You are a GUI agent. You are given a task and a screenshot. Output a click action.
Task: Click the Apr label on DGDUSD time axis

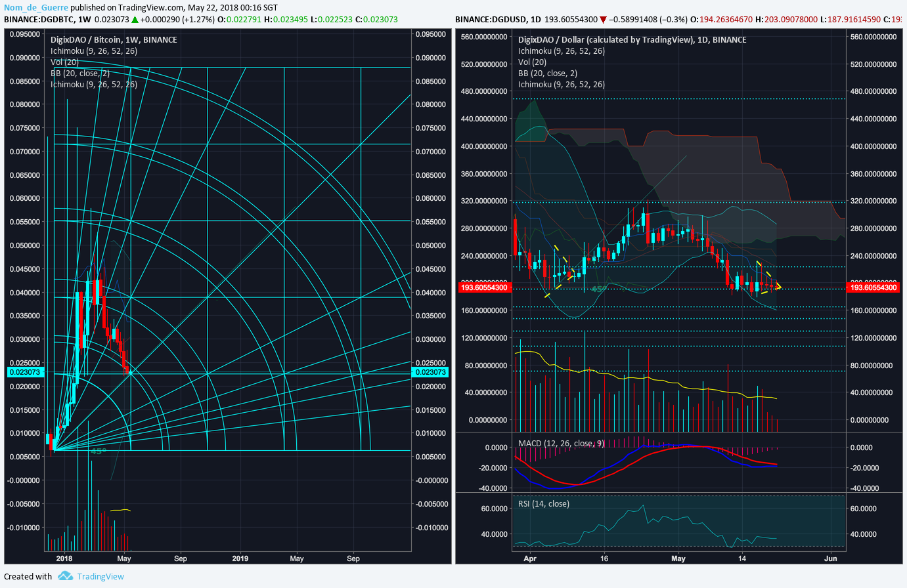530,558
